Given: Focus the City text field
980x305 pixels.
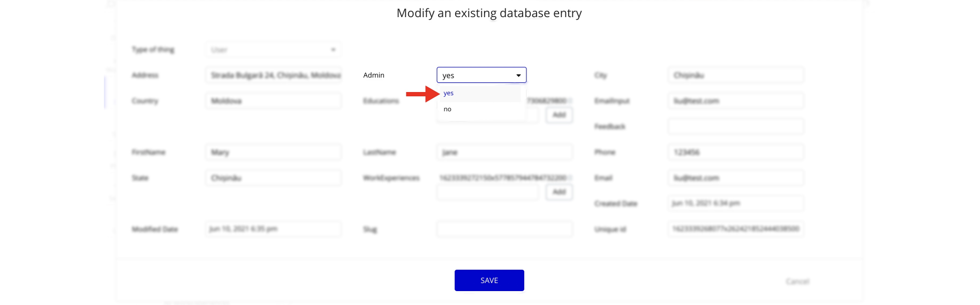Looking at the screenshot, I should [735, 75].
